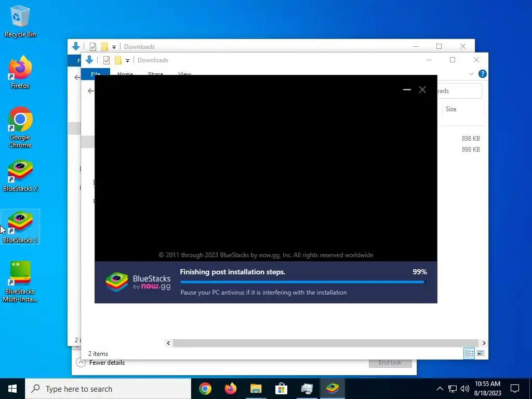The width and height of the screenshot is (532, 399).
Task: Minimize the BlueStacks installer window
Action: point(407,89)
